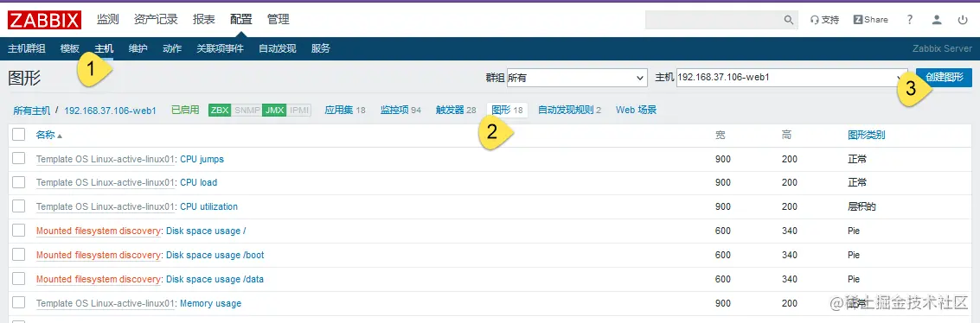
Task: Switch to Web 场景 tab
Action: click(x=637, y=111)
